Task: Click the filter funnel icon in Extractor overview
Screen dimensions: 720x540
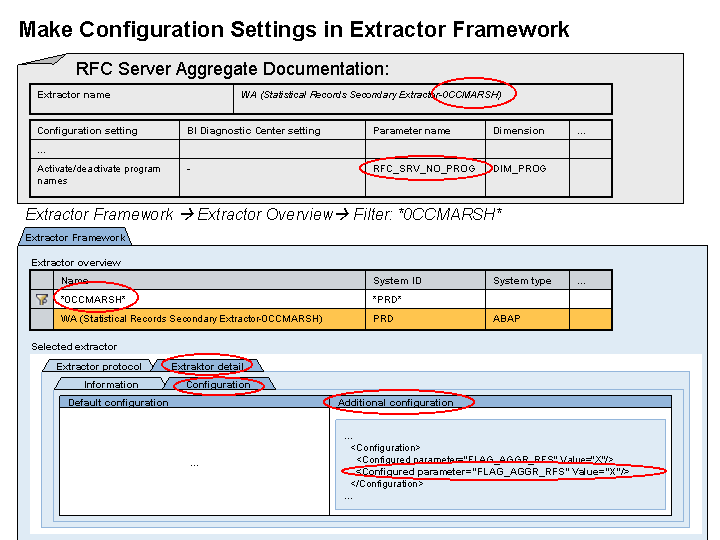Action: (x=42, y=299)
